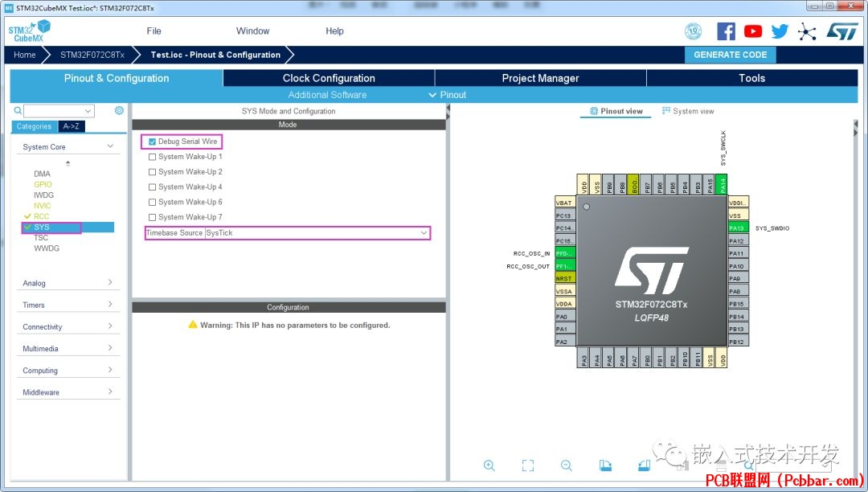Click the ST logo in the header
This screenshot has width=868, height=492.
pyautogui.click(x=842, y=31)
